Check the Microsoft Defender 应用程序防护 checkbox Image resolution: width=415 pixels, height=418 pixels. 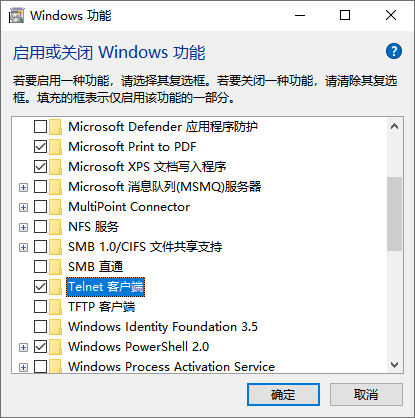(x=40, y=126)
